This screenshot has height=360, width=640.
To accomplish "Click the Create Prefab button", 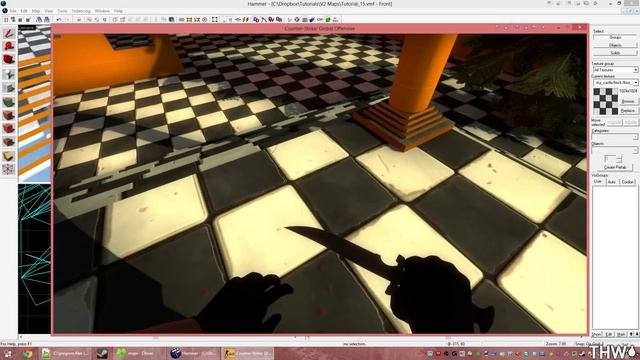I will pos(615,167).
